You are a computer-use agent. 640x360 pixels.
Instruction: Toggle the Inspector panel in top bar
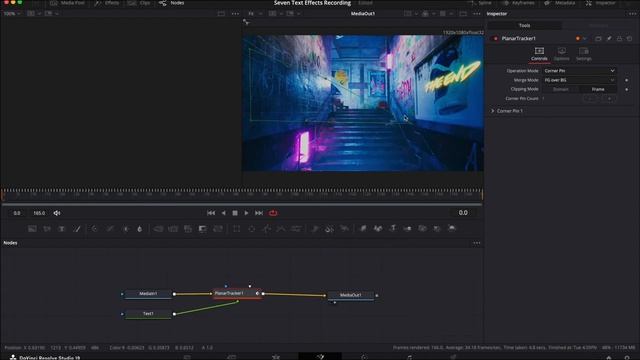[x=600, y=3]
